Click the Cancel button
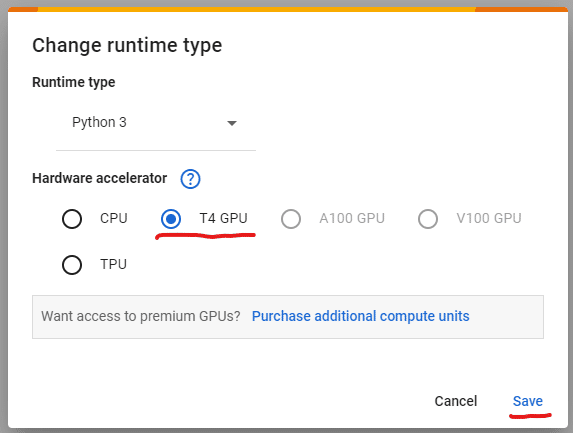Viewport: 573px width, 433px height. [456, 401]
